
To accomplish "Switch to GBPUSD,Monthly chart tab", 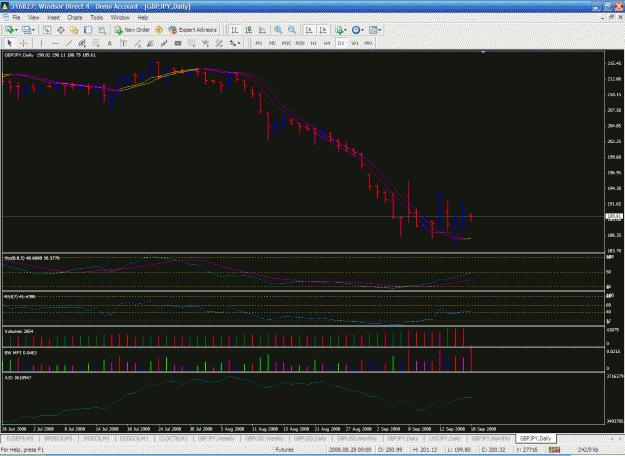I will [x=357, y=438].
